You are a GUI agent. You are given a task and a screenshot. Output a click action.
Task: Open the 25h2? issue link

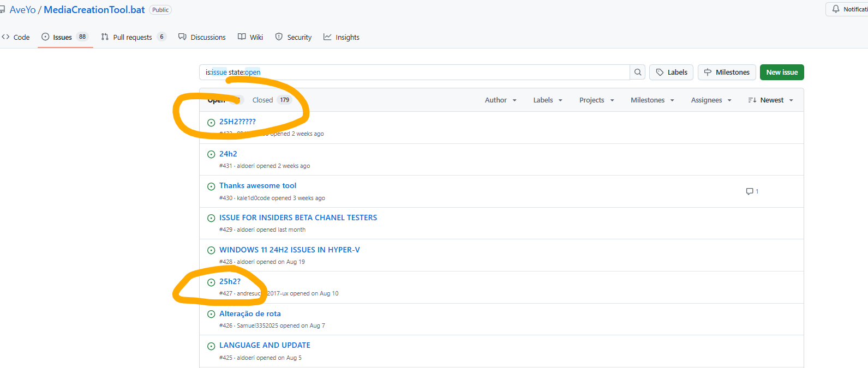230,282
